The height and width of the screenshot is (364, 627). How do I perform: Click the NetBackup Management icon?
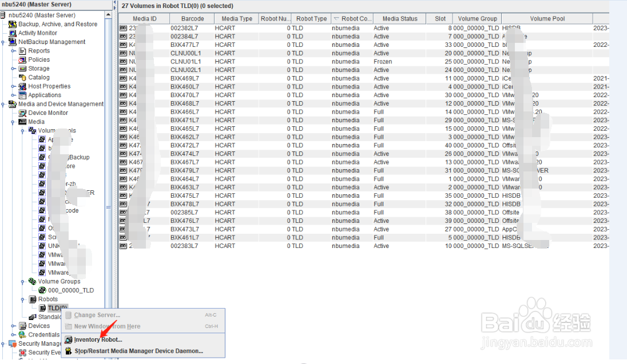13,42
